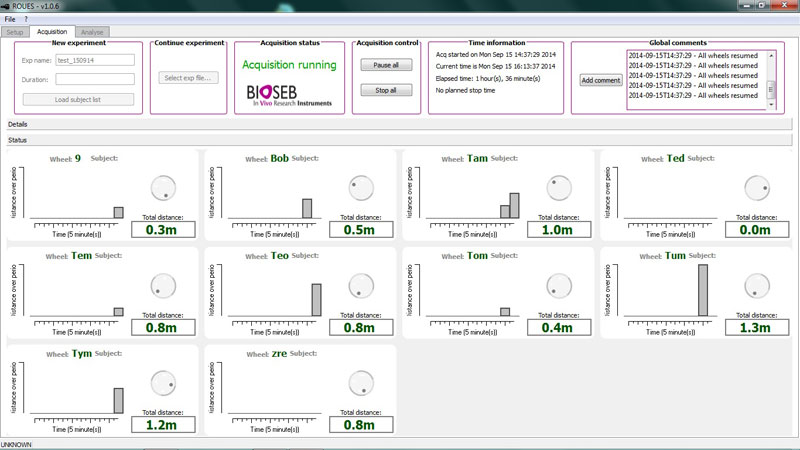Click the Tym wheel histogram bar
The height and width of the screenshot is (450, 800).
118,401
